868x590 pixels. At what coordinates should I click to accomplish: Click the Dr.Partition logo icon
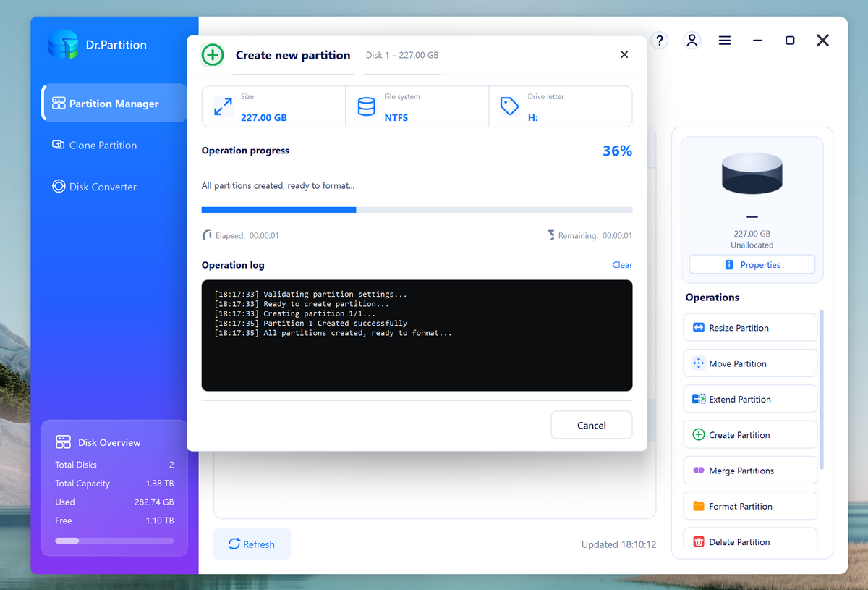click(x=63, y=45)
